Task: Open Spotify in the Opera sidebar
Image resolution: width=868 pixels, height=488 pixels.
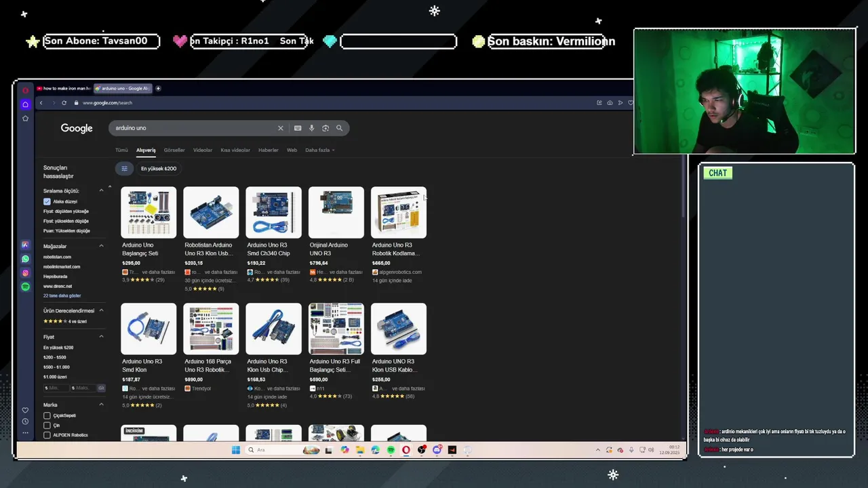Action: 25,287
